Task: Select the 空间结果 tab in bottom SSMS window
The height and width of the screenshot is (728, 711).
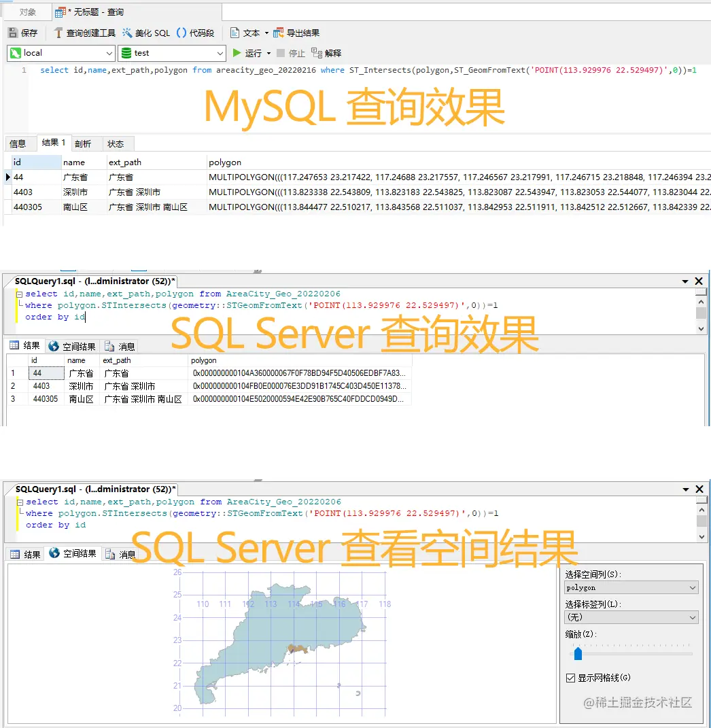Action: [73, 553]
